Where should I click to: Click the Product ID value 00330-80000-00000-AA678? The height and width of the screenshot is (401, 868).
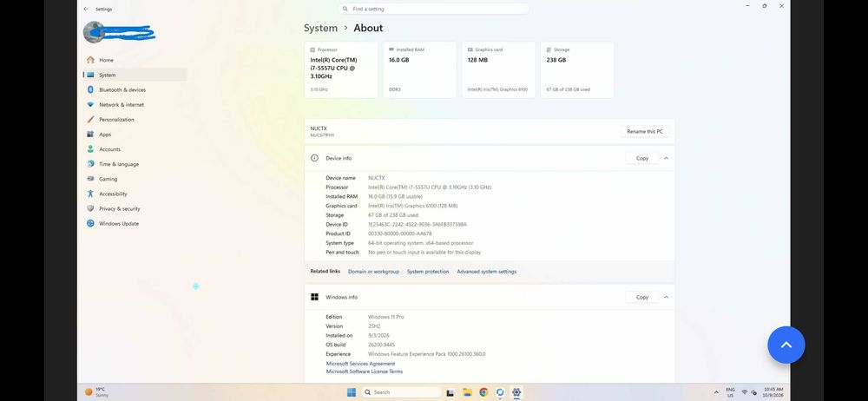pos(399,233)
